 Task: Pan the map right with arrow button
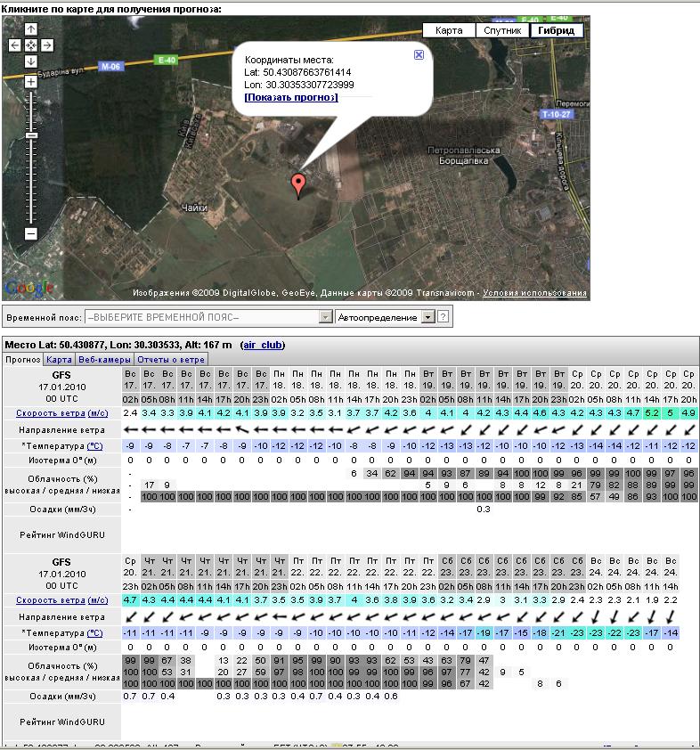coord(47,45)
